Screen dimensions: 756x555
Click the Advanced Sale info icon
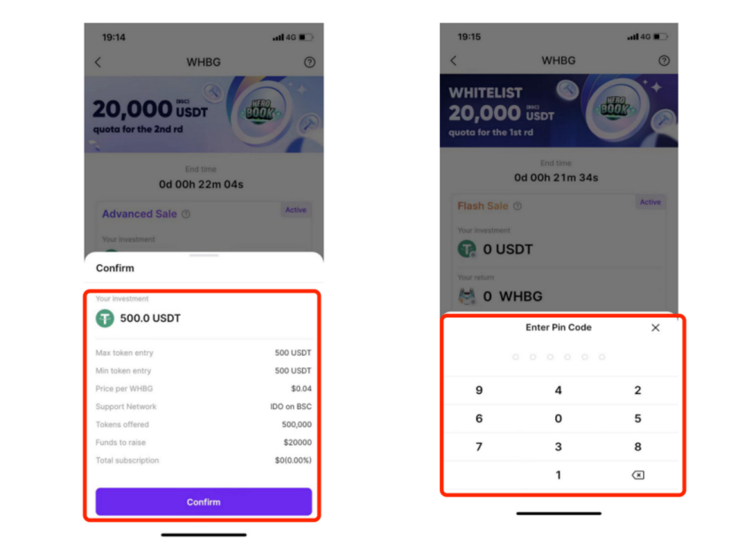click(186, 214)
